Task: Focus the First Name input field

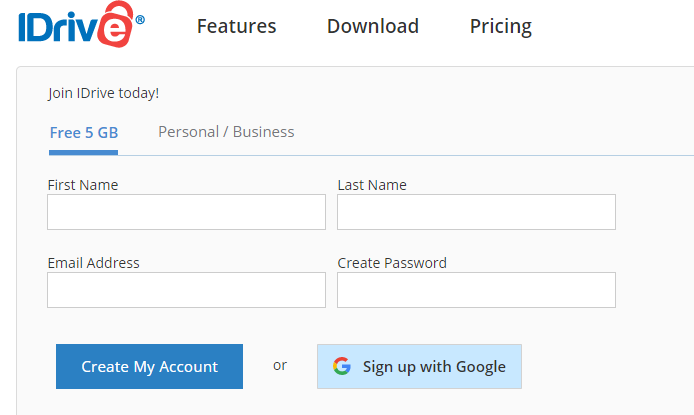Action: 186,212
